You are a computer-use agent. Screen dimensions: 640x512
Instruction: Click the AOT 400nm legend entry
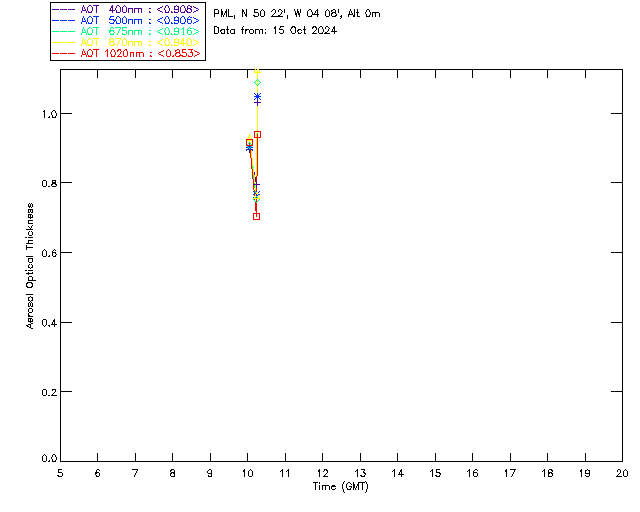coord(126,9)
